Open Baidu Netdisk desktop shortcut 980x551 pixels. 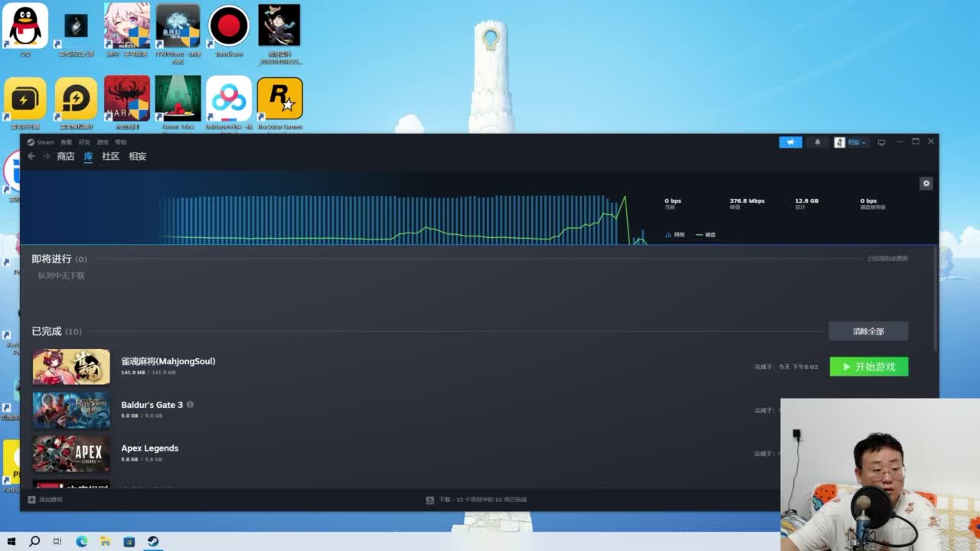[229, 103]
